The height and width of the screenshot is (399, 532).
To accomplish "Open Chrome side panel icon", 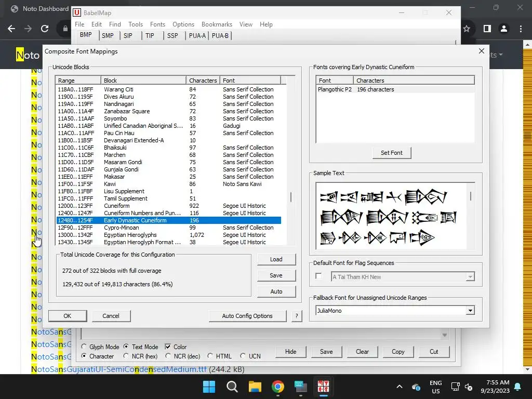I will [487, 29].
